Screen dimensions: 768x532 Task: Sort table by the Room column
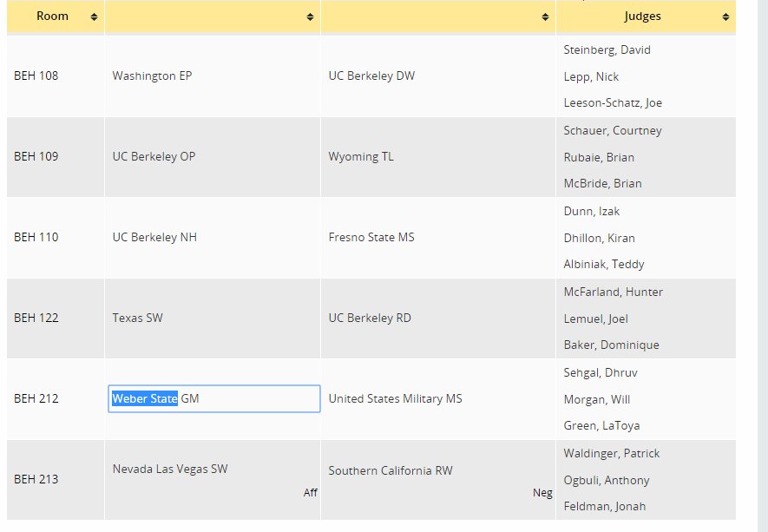tap(94, 17)
